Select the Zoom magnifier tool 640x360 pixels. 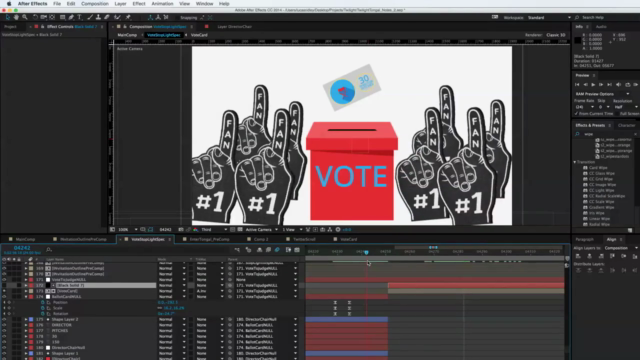pyautogui.click(x=24, y=17)
